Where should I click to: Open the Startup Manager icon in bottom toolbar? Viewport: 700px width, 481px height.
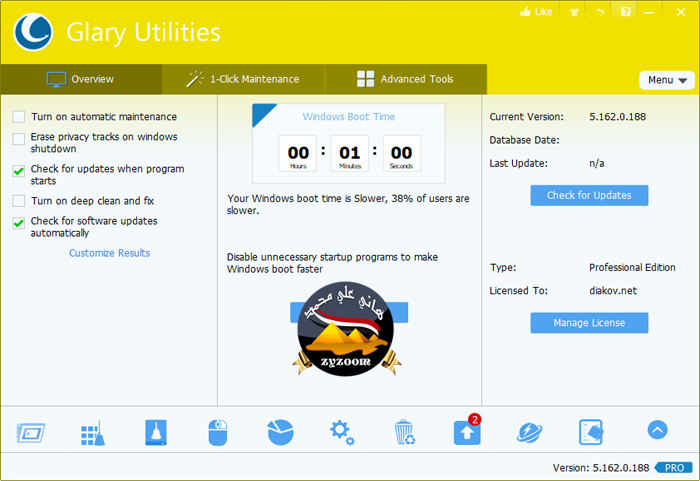point(31,432)
